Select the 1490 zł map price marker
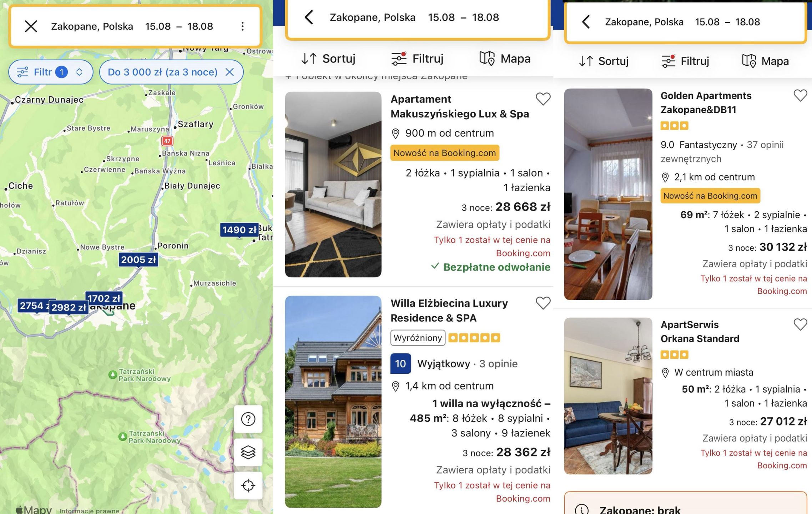This screenshot has height=514, width=812. tap(239, 230)
